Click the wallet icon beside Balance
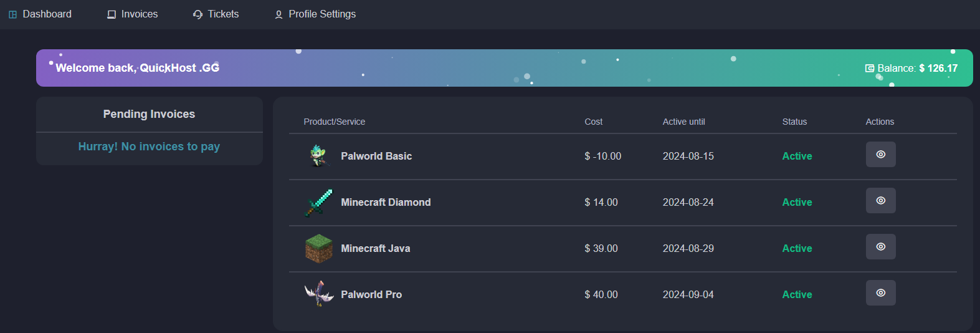The height and width of the screenshot is (333, 980). click(870, 69)
